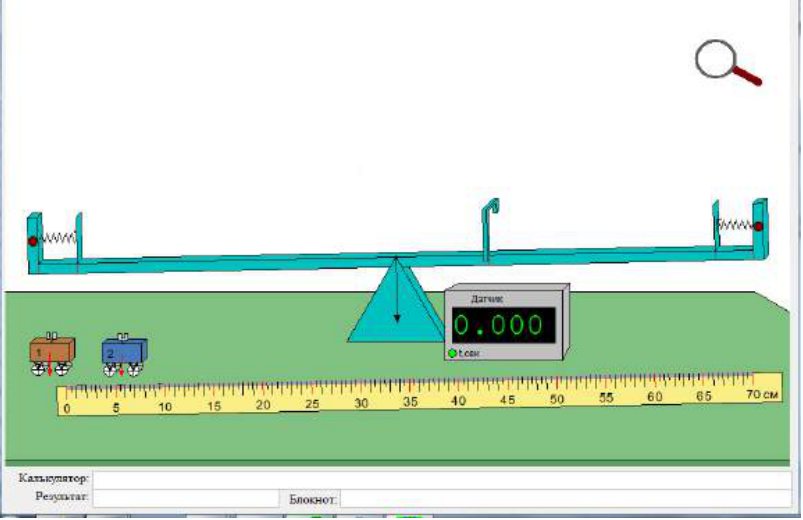
Task: Click the green indicator light on the sensor
Action: [452, 353]
